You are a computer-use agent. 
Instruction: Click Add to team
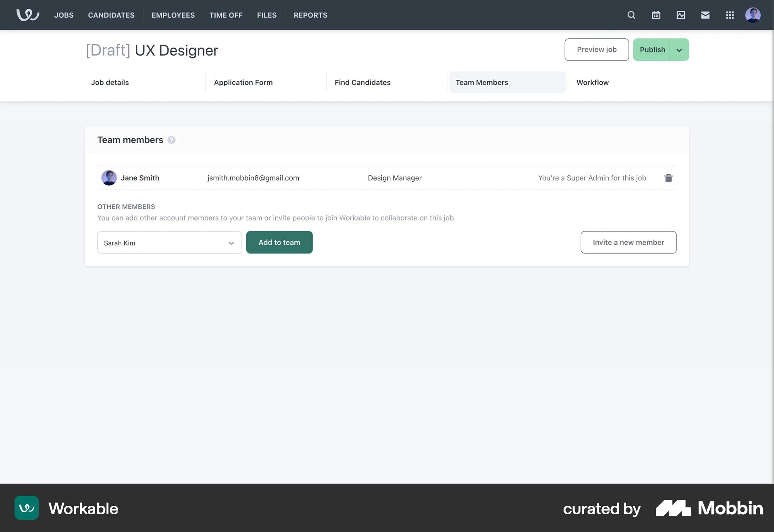(279, 242)
